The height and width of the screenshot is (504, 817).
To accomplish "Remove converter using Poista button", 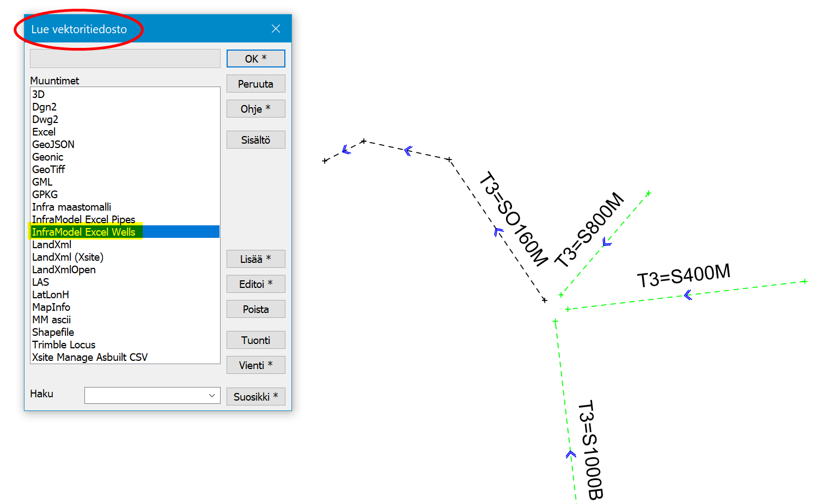I will coord(255,309).
